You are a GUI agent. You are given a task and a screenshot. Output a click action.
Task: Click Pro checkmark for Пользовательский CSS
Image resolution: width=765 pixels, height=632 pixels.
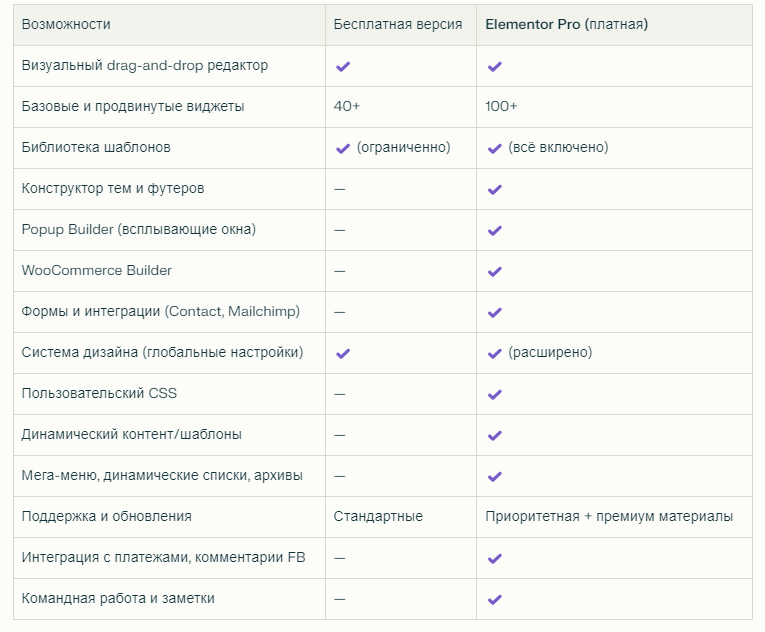coord(494,394)
